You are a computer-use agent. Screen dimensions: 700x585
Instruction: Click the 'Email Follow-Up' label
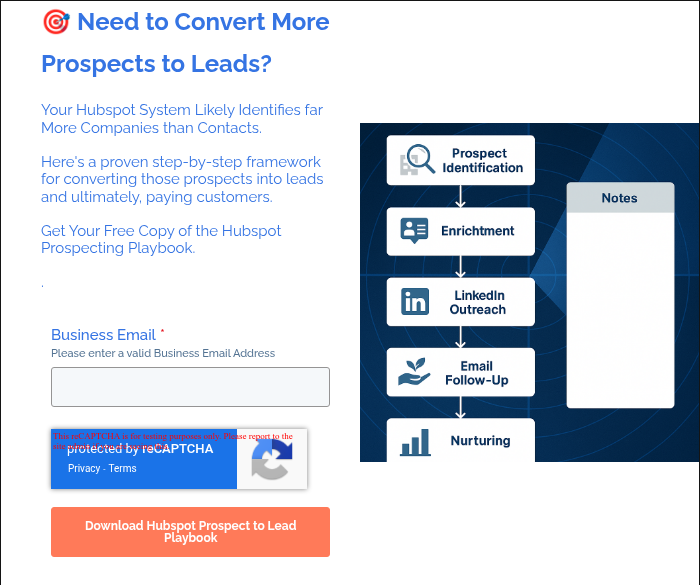coord(476,373)
